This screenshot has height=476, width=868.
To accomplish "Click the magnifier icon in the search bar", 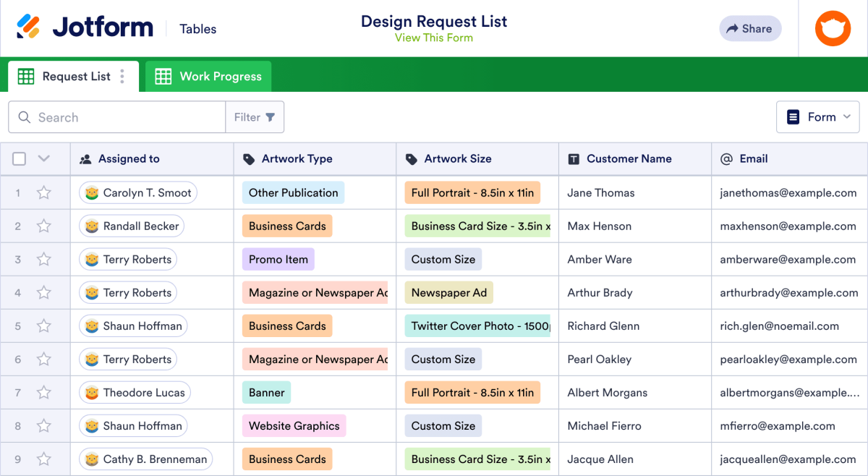I will click(25, 116).
